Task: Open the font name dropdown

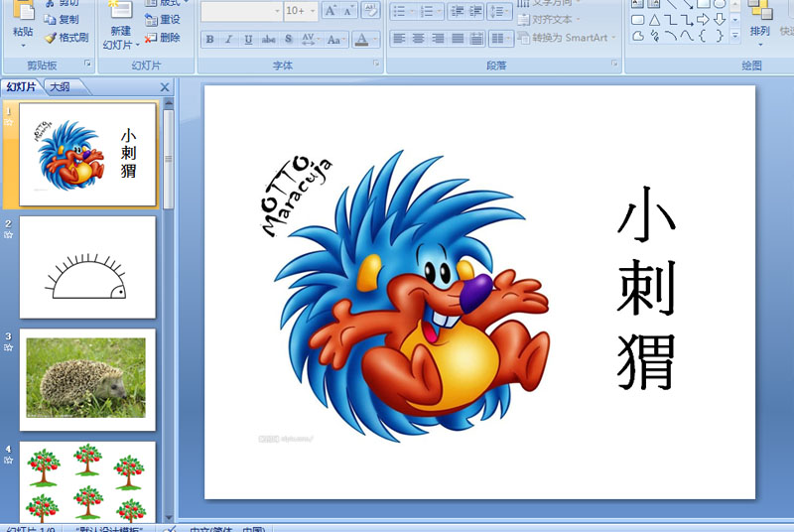Action: tap(277, 11)
